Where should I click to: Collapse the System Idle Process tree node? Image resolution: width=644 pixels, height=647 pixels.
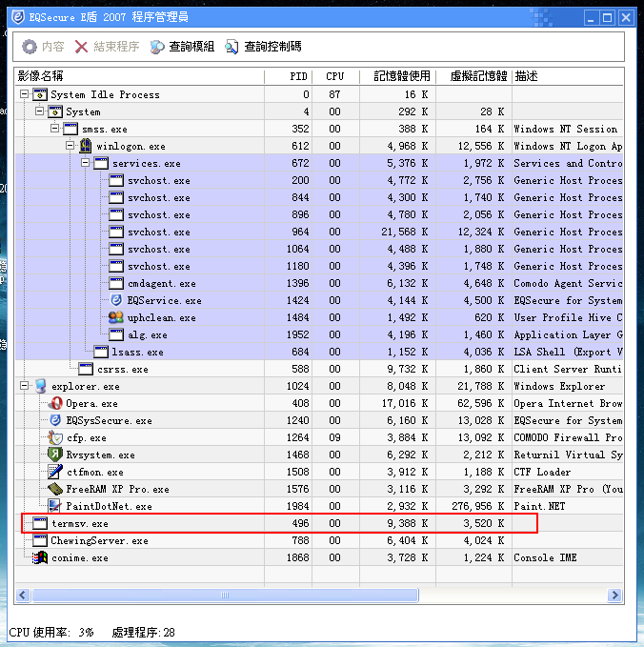[25, 94]
